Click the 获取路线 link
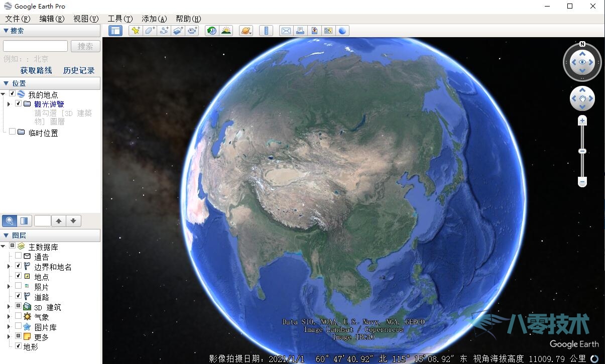This screenshot has width=605, height=364. (x=36, y=71)
